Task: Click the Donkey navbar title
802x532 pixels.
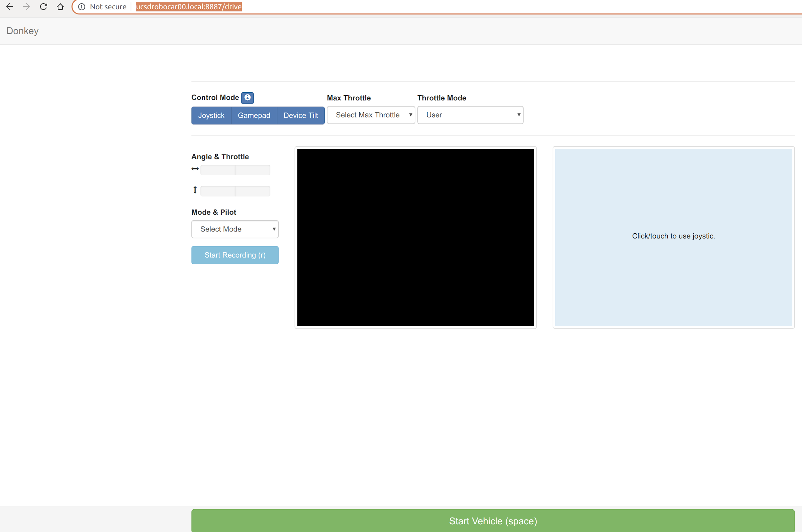Action: 22,31
